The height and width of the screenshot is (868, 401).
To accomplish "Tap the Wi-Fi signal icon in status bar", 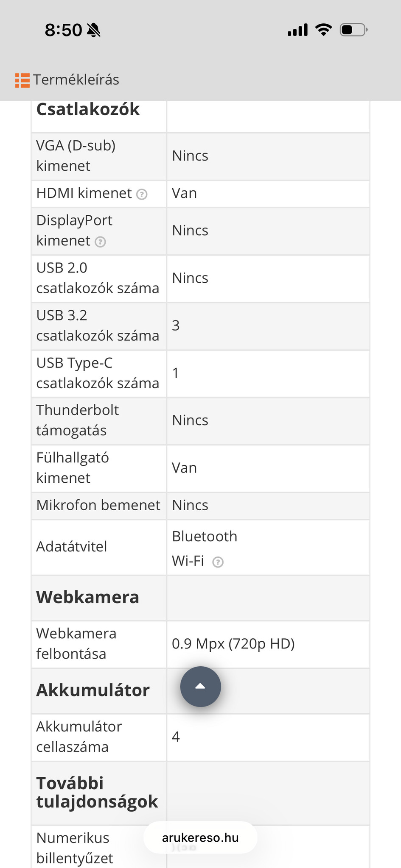I will coord(323,30).
